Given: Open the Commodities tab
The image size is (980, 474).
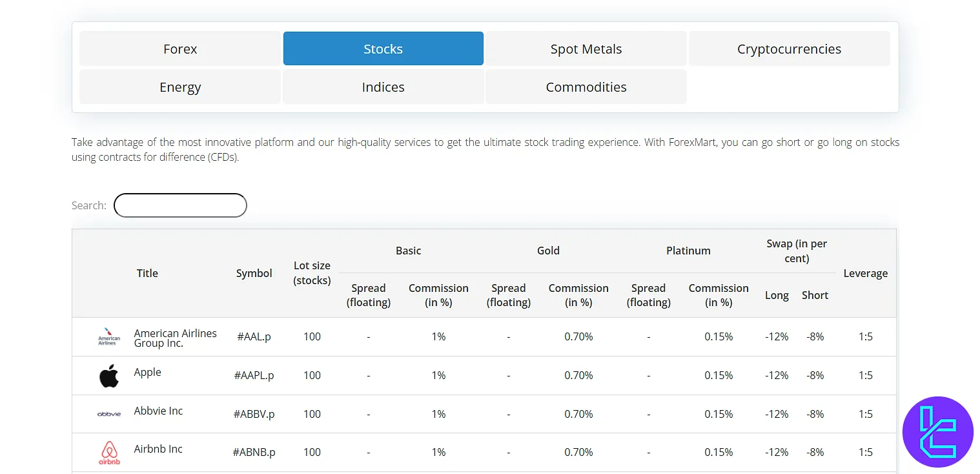Looking at the screenshot, I should click(x=586, y=87).
